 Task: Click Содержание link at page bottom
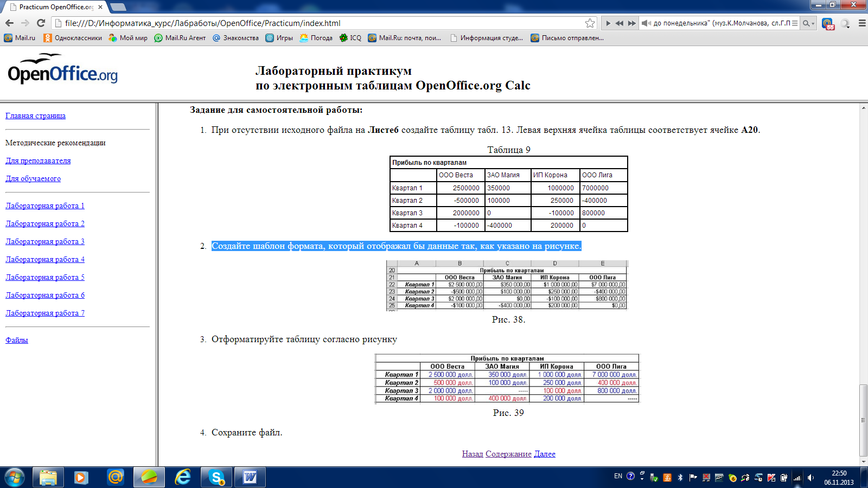(x=508, y=454)
